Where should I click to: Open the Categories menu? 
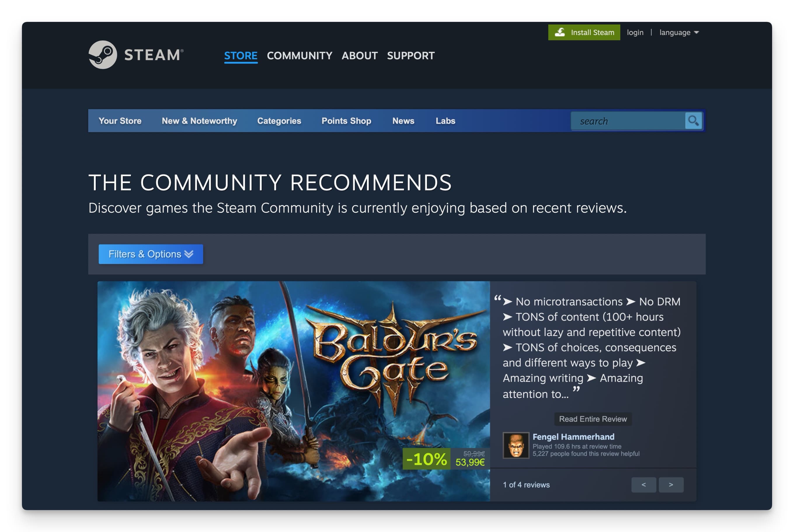279,121
